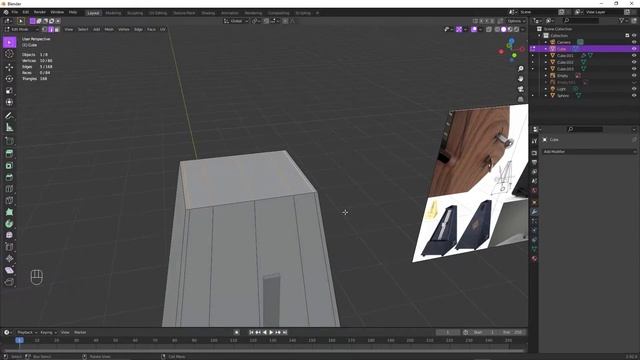640x360 pixels.
Task: Select Cube.002 in the outliner
Action: [565, 62]
